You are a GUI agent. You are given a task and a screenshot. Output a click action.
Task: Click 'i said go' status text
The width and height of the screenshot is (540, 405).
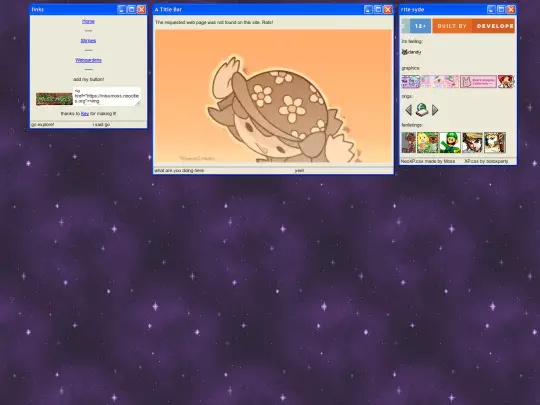click(x=101, y=125)
